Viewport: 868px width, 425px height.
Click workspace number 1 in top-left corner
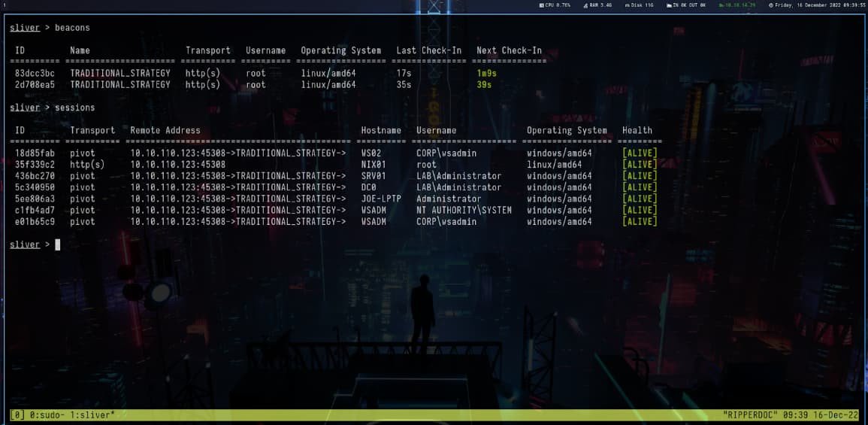(x=4, y=5)
